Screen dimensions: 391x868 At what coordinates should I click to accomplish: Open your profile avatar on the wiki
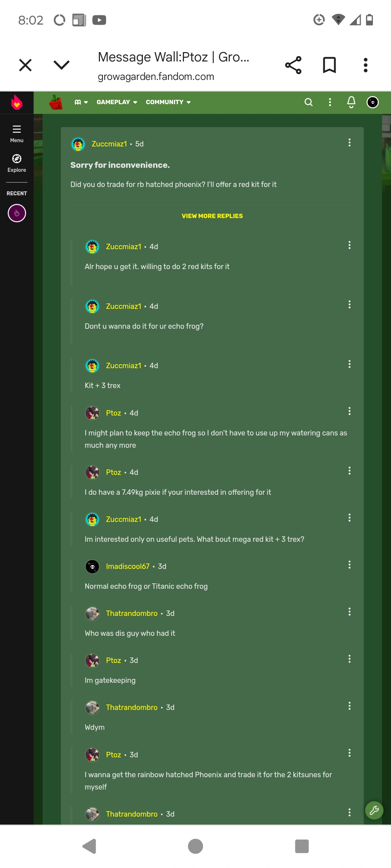pos(372,102)
